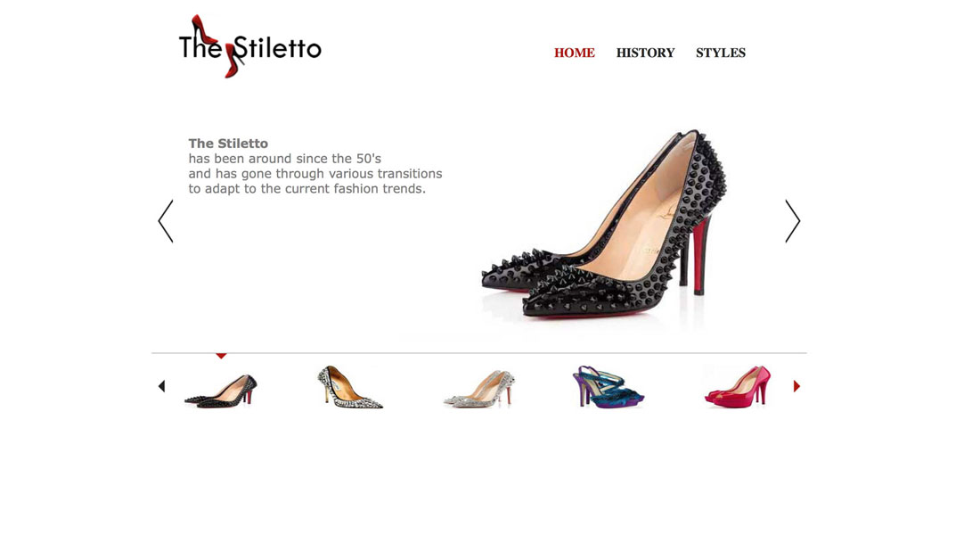980x535 pixels.
Task: Advance to next slide with large right chevron
Action: click(793, 221)
